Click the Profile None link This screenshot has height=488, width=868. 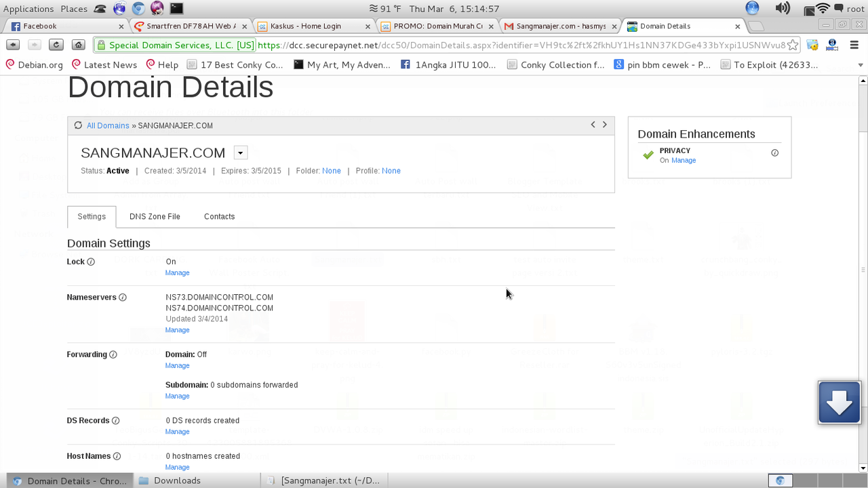coord(391,171)
